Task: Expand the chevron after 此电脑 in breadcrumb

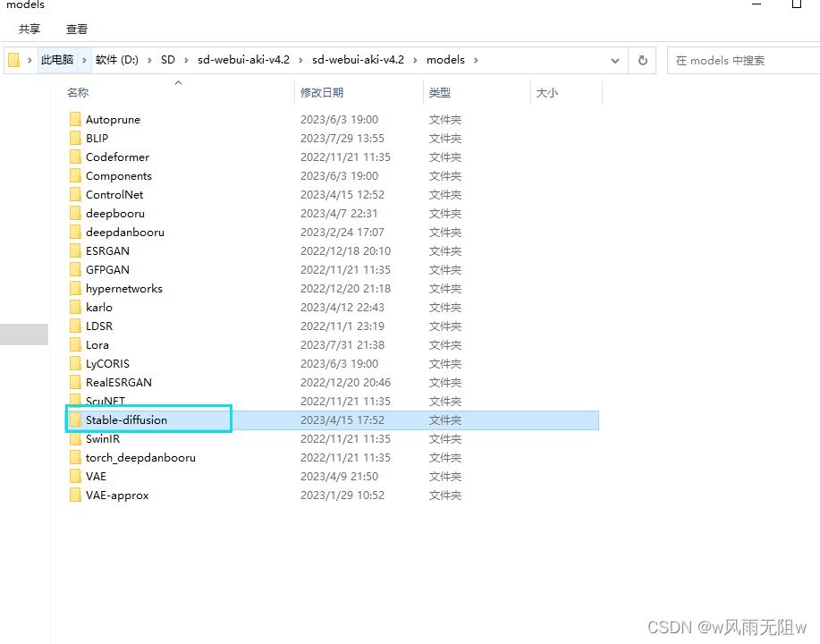Action: coord(84,60)
